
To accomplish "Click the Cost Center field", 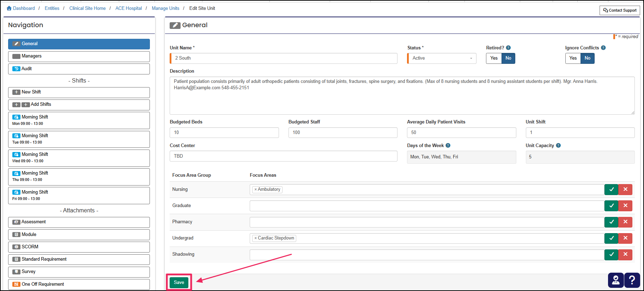I will click(284, 156).
